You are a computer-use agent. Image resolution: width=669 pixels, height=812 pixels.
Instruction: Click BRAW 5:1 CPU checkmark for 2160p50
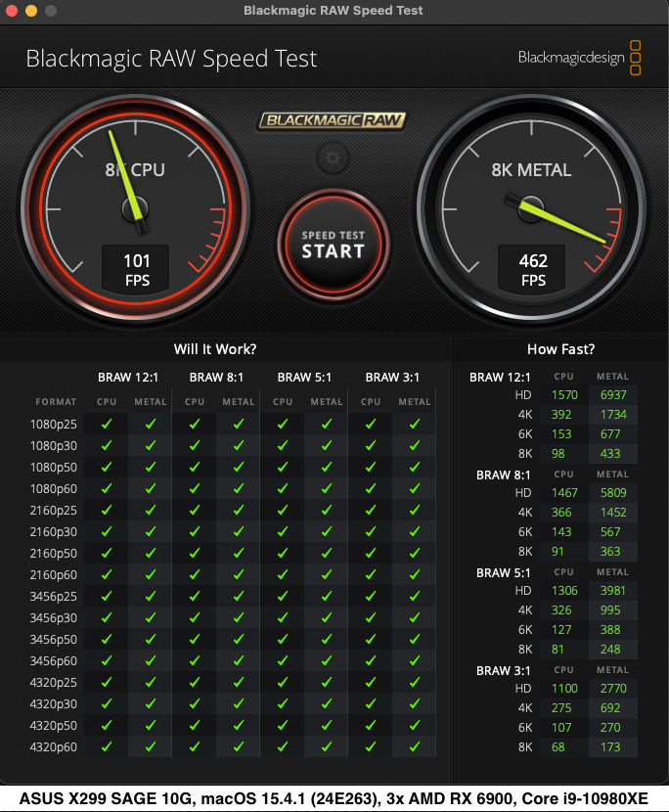283,553
